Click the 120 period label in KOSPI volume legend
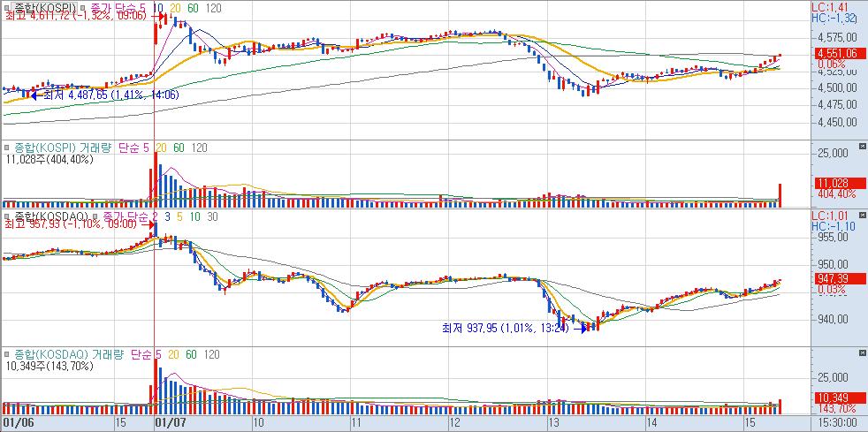Screen dimensions: 868x432 199,148
